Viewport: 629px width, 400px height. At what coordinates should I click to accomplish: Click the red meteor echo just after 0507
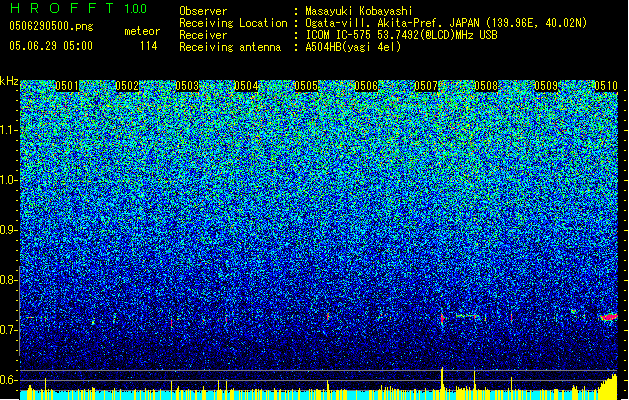click(x=442, y=319)
